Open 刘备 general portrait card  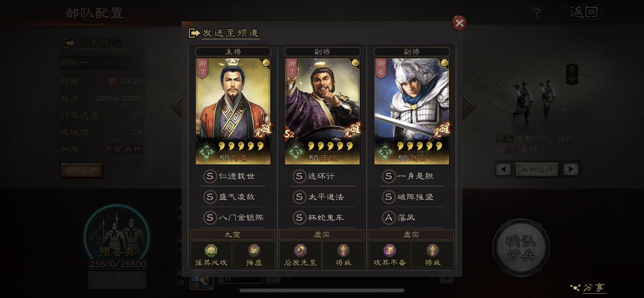point(233,111)
